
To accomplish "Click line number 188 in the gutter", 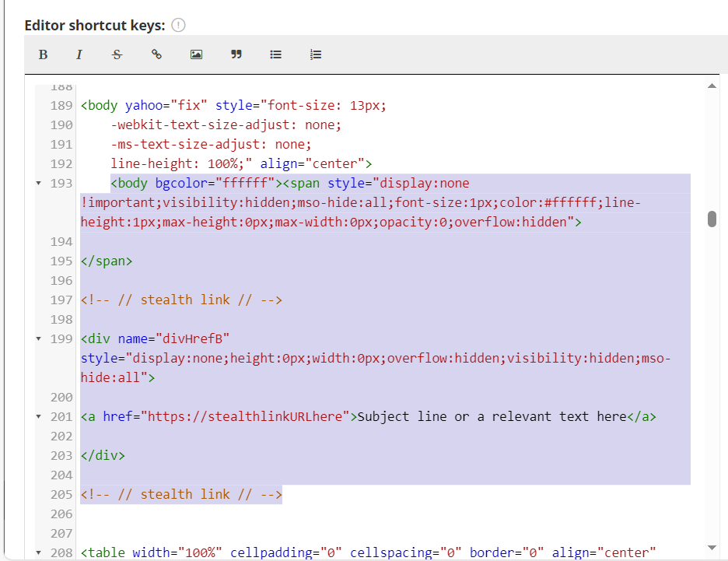I will tap(61, 86).
